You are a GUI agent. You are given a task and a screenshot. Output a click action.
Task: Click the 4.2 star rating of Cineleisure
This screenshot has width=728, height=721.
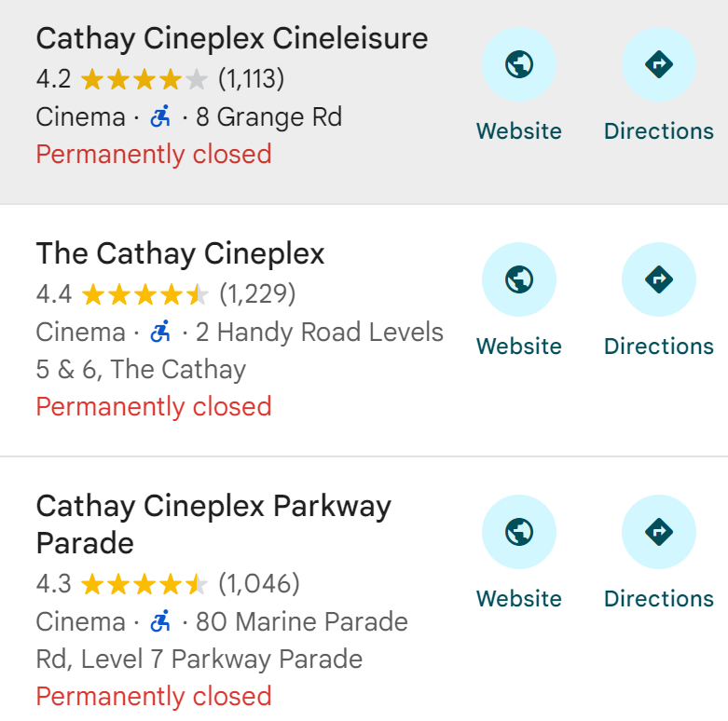[x=144, y=79]
